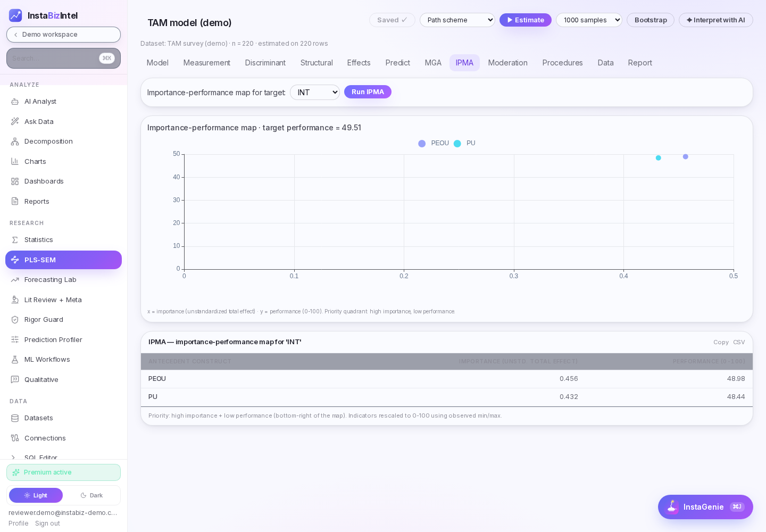Copy the IPMA table
Screen dimensions: 766x532
[721, 342]
